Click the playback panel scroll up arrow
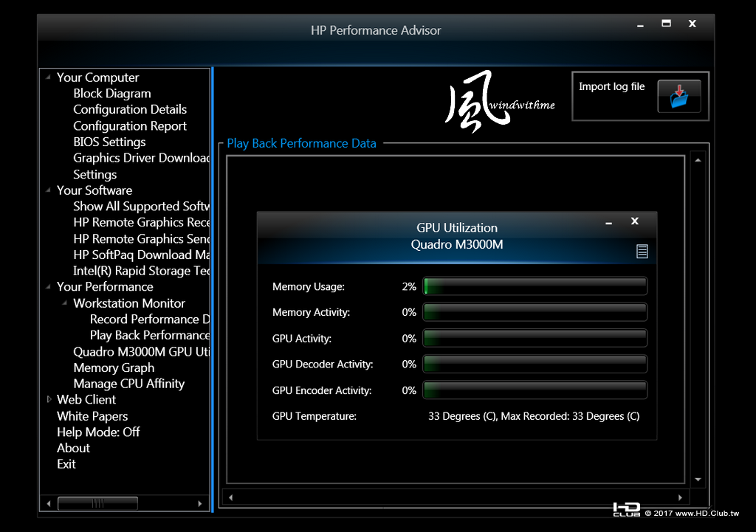 point(698,160)
